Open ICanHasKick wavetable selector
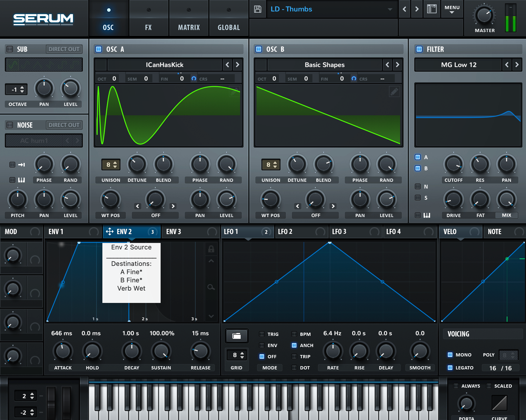526x420 pixels. point(165,65)
